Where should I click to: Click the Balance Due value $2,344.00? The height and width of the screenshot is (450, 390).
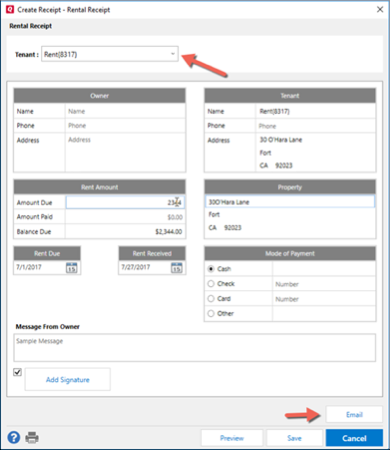pos(169,231)
